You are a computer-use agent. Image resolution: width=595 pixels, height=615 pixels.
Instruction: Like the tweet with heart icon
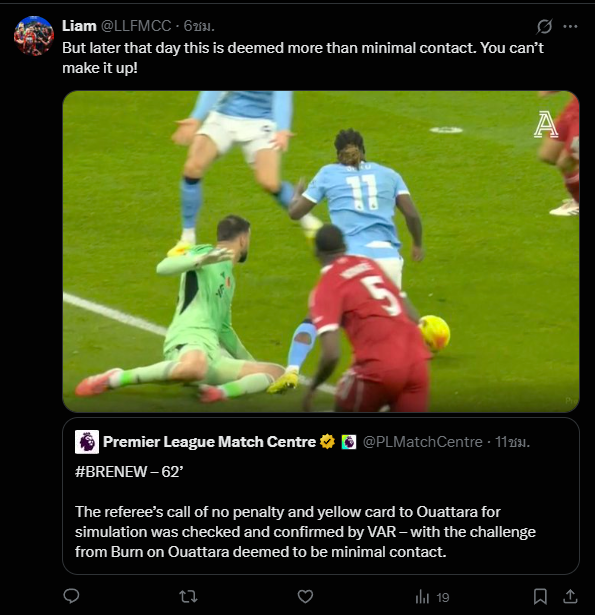tap(305, 597)
